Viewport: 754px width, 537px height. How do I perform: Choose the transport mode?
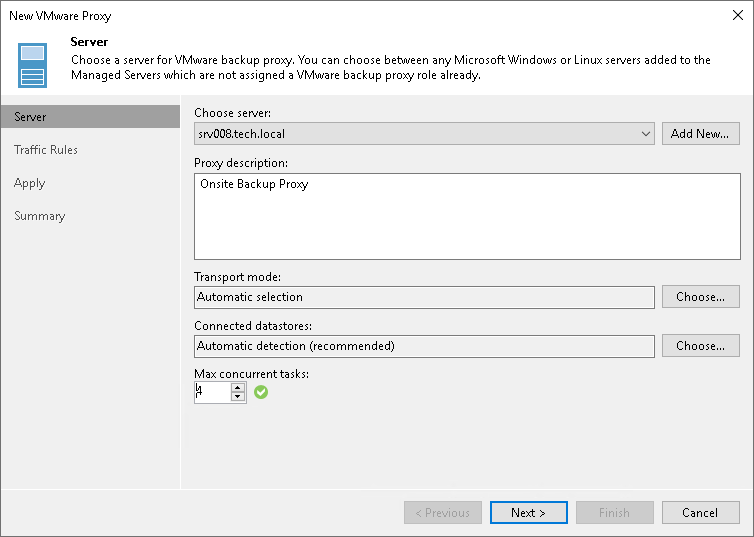click(700, 297)
